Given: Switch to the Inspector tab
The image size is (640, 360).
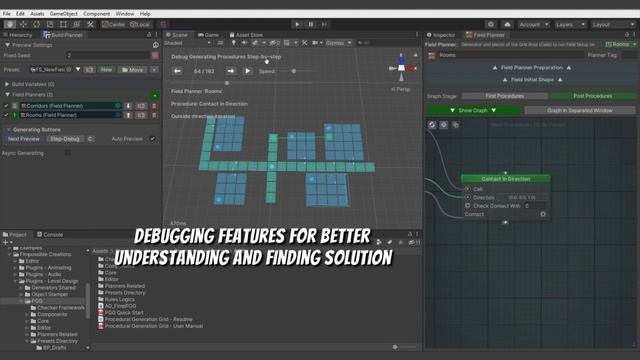Looking at the screenshot, I should (441, 35).
